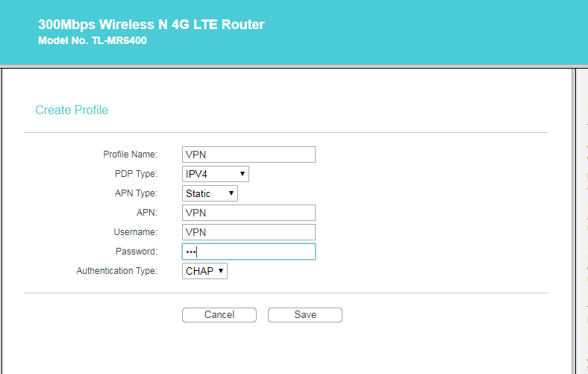Viewport: 588px width, 374px height.
Task: Click the APN input field
Action: pos(248,213)
